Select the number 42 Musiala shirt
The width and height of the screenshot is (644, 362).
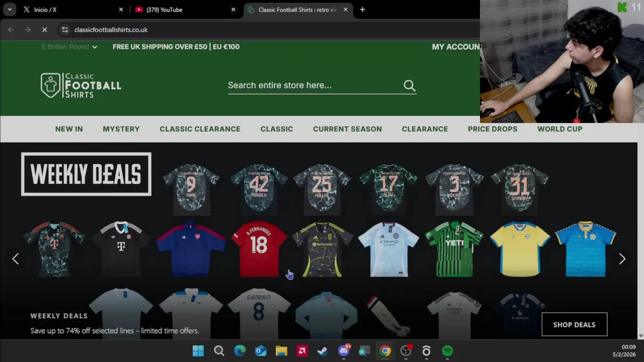click(x=259, y=189)
